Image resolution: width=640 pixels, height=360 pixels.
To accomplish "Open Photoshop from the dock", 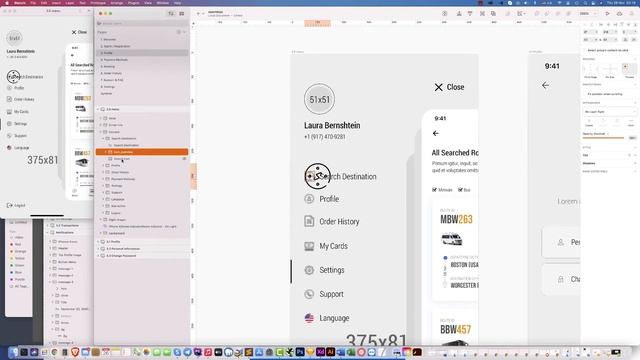I will tap(300, 352).
